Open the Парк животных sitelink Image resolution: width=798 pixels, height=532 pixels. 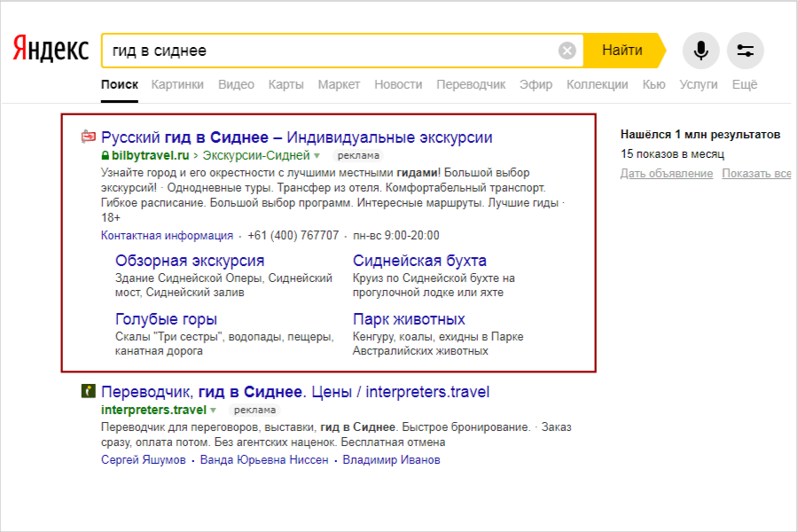pyautogui.click(x=409, y=319)
